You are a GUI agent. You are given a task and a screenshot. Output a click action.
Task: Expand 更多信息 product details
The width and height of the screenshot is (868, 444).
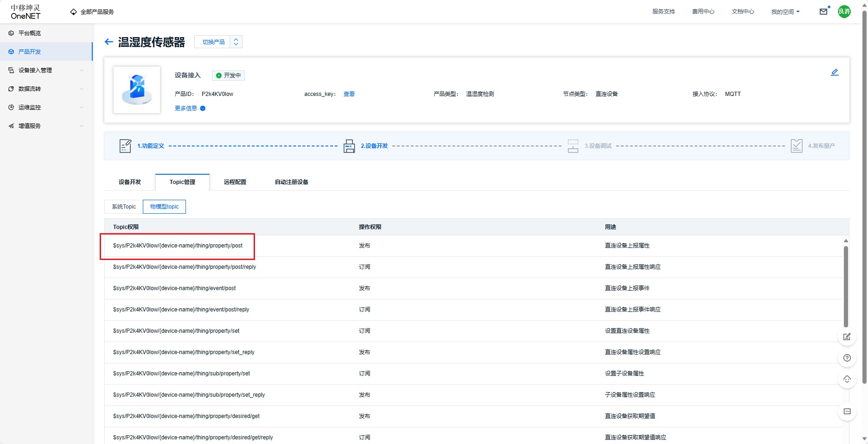[x=190, y=108]
